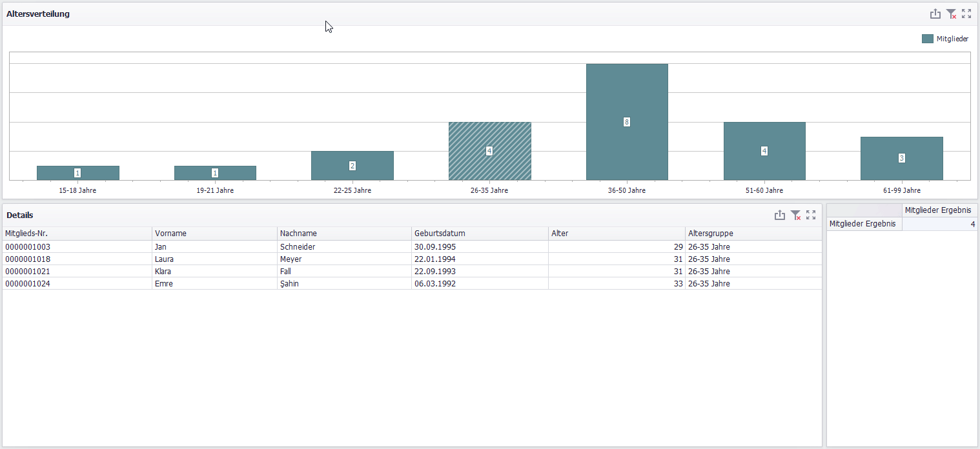Sort by Mitglieds-Nr. column header
The width and height of the screenshot is (980, 449).
coord(76,234)
